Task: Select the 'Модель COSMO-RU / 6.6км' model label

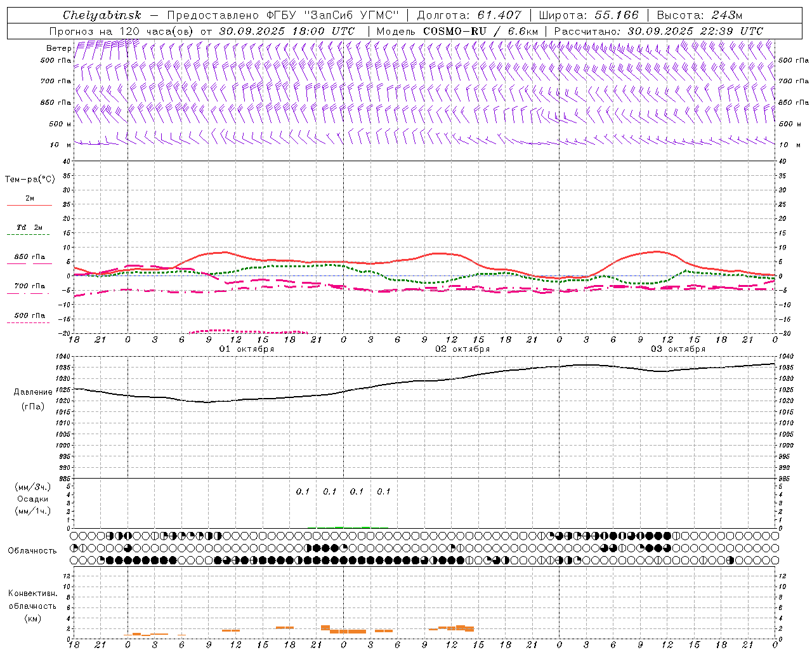Action: pyautogui.click(x=457, y=31)
